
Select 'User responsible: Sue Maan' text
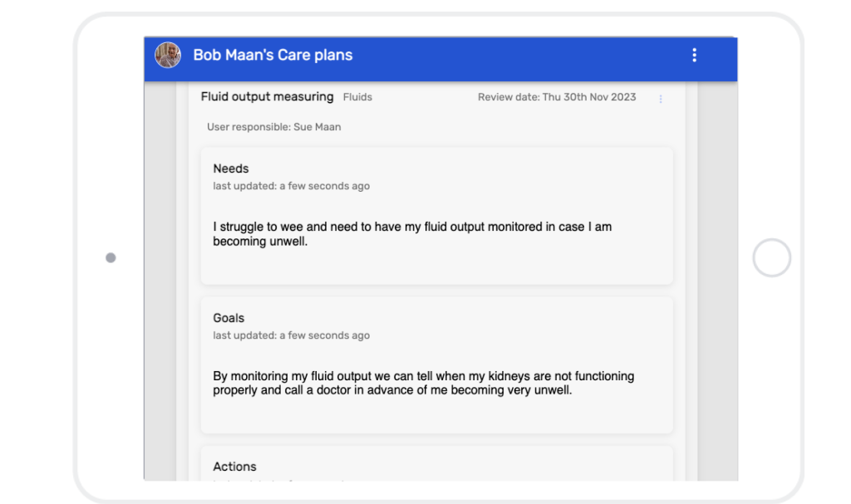tap(273, 126)
